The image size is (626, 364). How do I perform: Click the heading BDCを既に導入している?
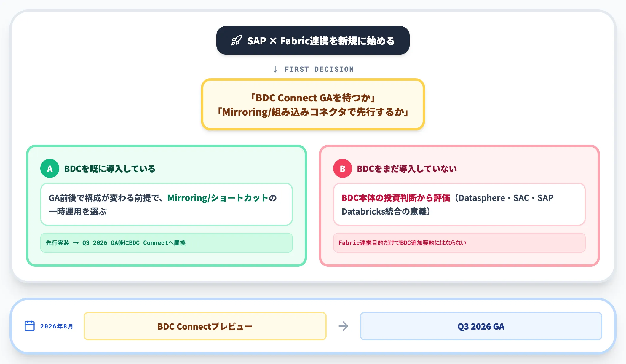110,169
